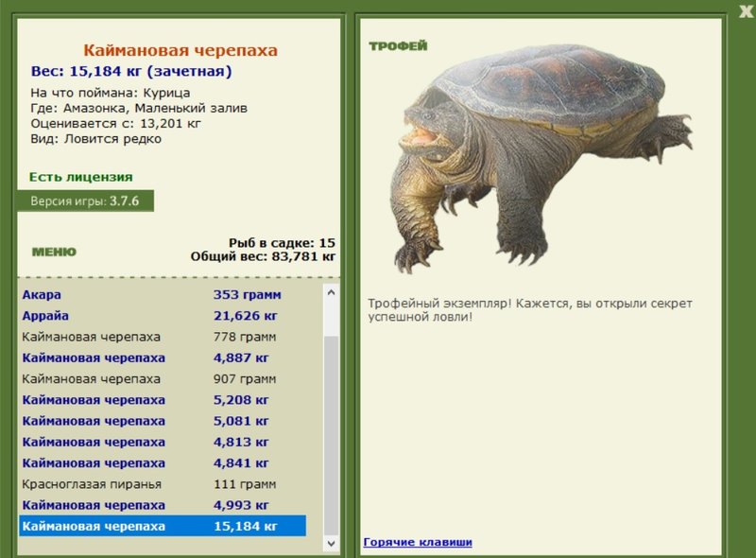This screenshot has height=558, width=756.
Task: Click the Трофейный экземпляр description text
Action: (x=530, y=310)
